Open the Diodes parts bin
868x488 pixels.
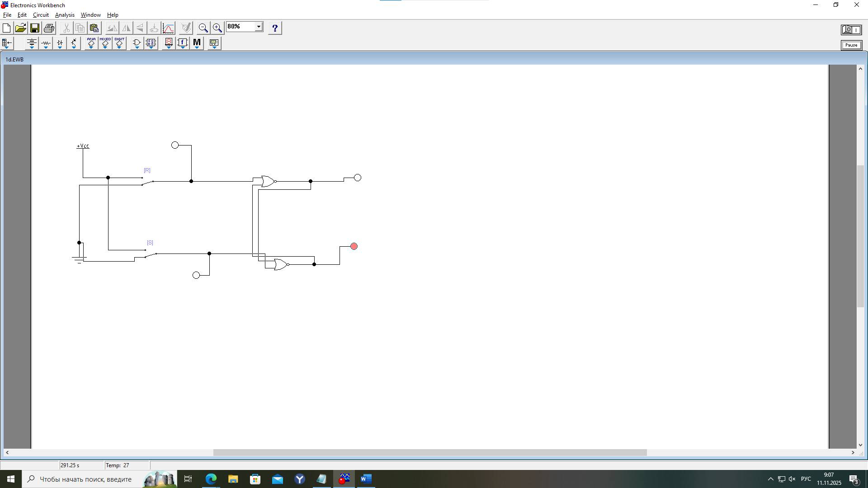coord(60,43)
